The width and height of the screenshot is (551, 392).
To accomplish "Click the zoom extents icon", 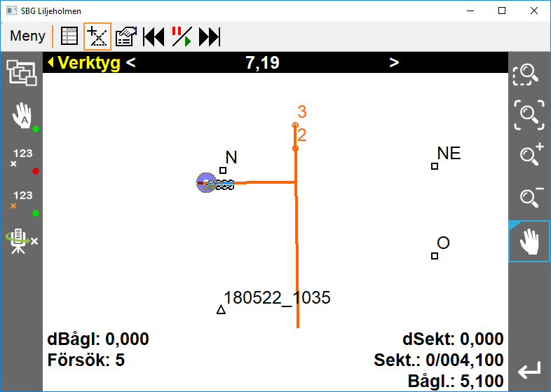I will pyautogui.click(x=529, y=114).
